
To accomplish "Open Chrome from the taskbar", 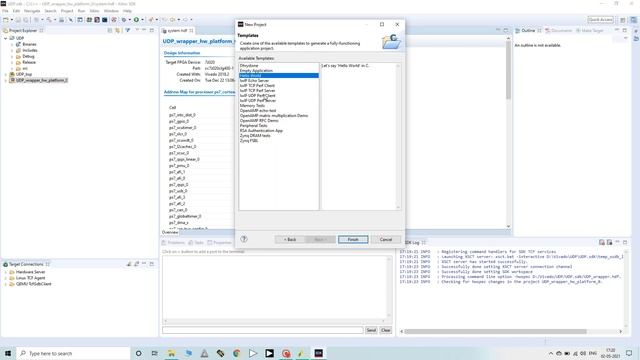I will 237,353.
